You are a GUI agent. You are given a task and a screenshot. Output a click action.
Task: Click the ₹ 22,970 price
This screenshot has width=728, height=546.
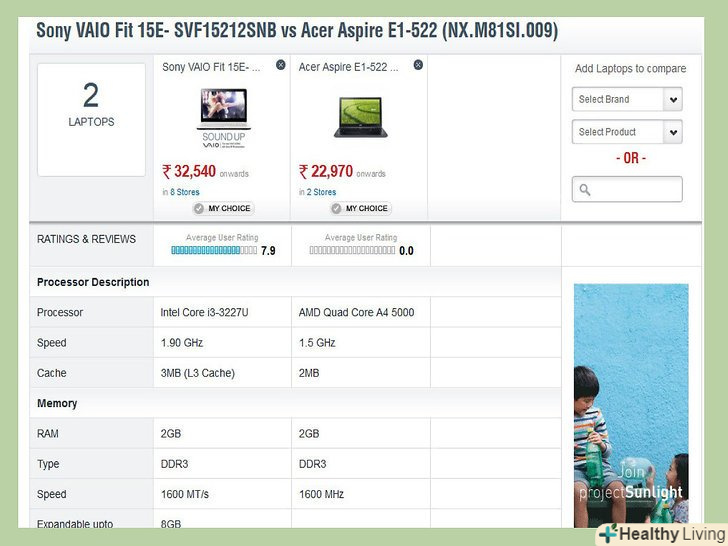click(x=326, y=171)
